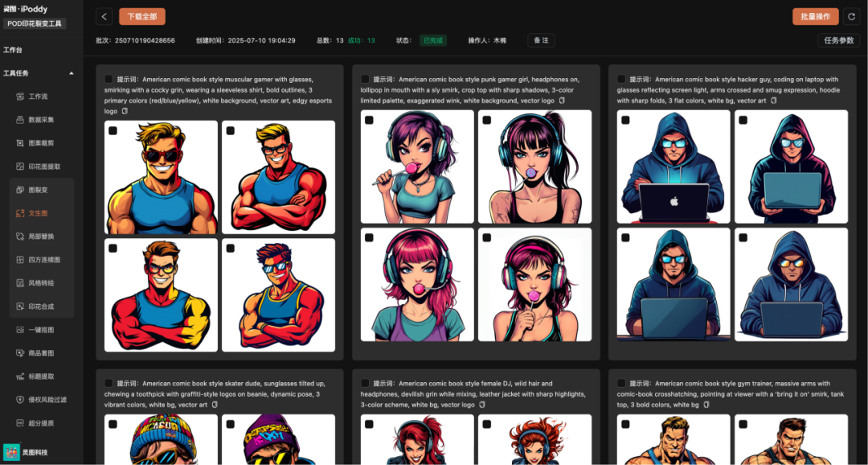This screenshot has width=868, height=465.
Task: Check the first punk gamer girl image
Action: tap(369, 120)
